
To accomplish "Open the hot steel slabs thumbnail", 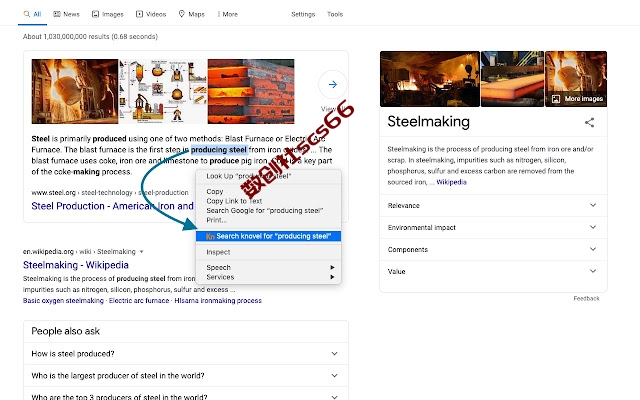I will tap(251, 91).
